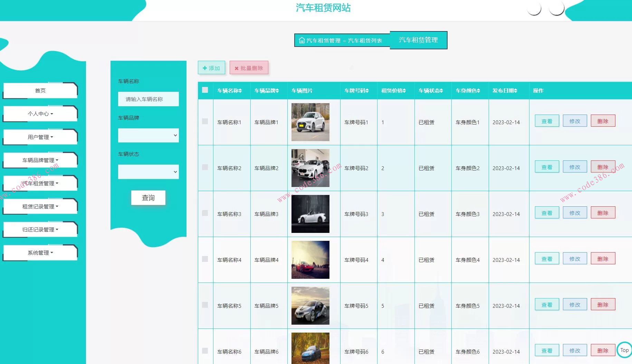Image resolution: width=632 pixels, height=364 pixels.
Task: Focus the 请输入车辆名称 input field
Action: coord(148,99)
